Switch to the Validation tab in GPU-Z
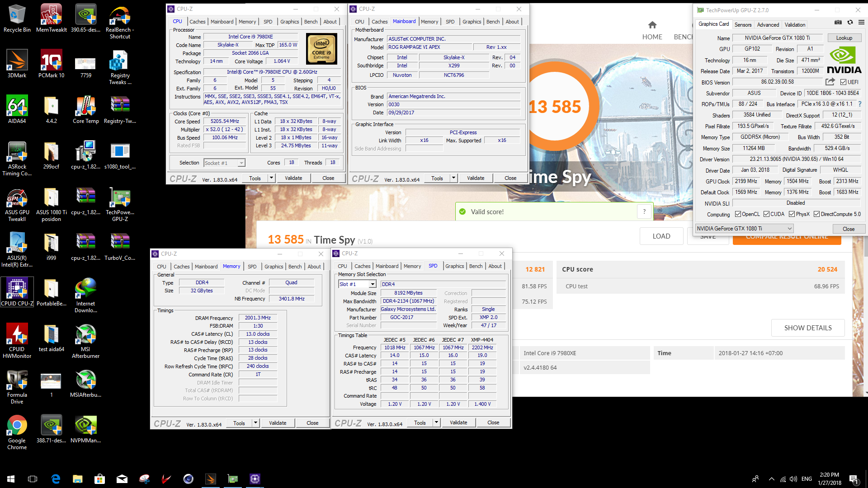The width and height of the screenshot is (868, 488). [x=795, y=25]
